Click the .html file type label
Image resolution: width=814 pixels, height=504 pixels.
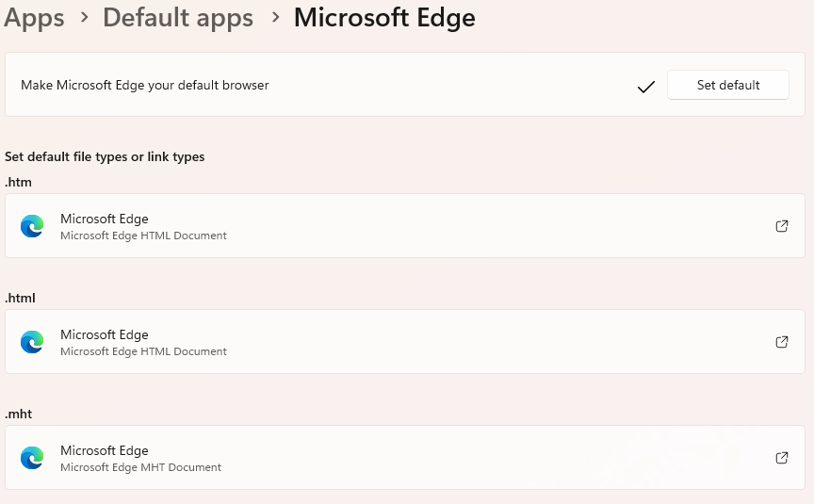tap(20, 298)
